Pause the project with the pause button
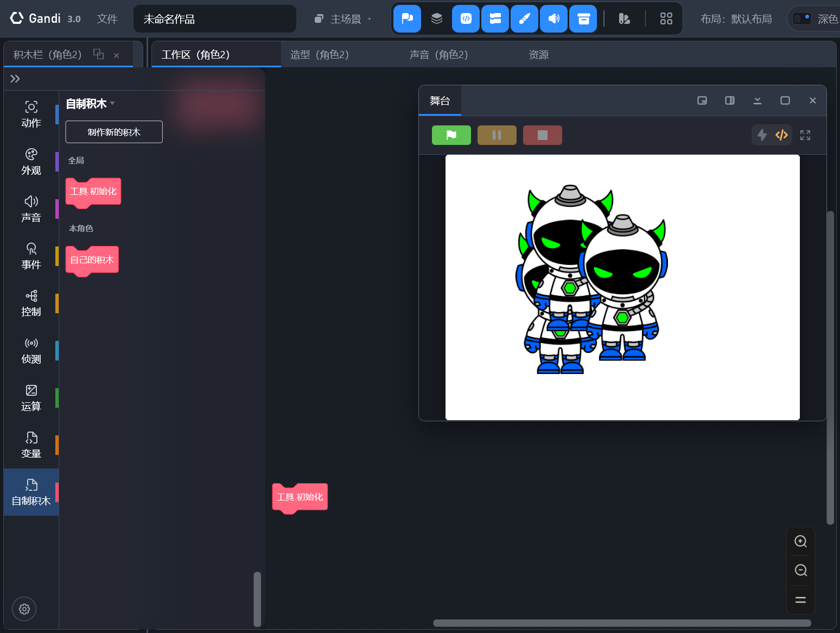The image size is (840, 633). click(x=497, y=135)
